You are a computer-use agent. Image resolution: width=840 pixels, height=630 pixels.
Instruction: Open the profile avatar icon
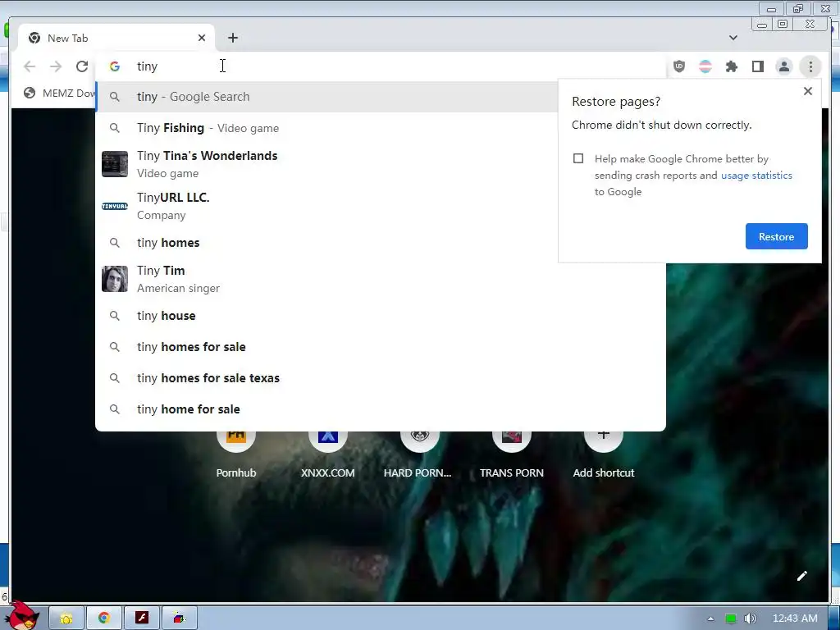point(783,66)
